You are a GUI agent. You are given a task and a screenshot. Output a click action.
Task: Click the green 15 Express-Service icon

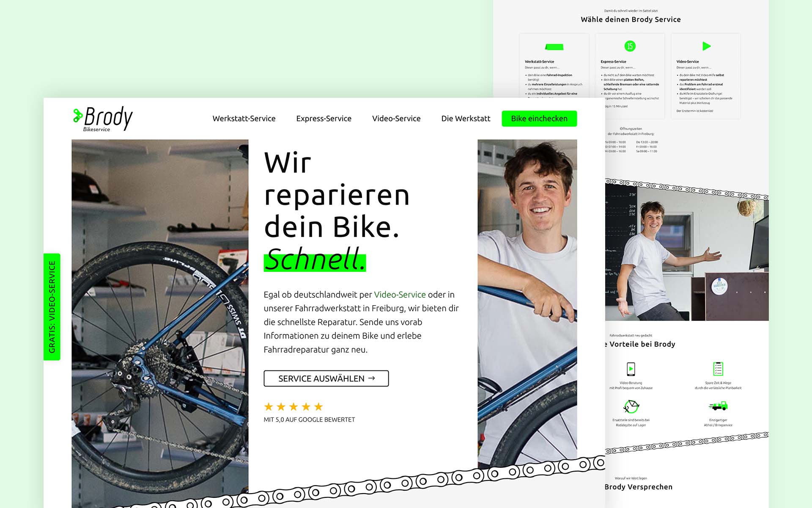tap(630, 46)
